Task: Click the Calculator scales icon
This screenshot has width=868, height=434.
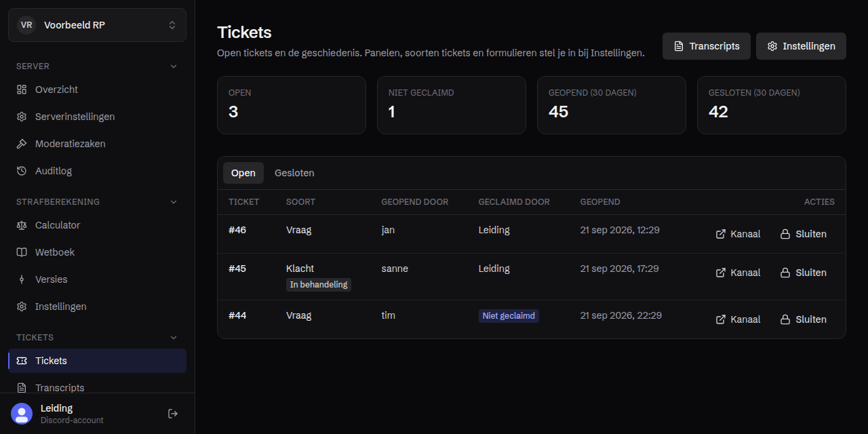Action: (x=22, y=225)
